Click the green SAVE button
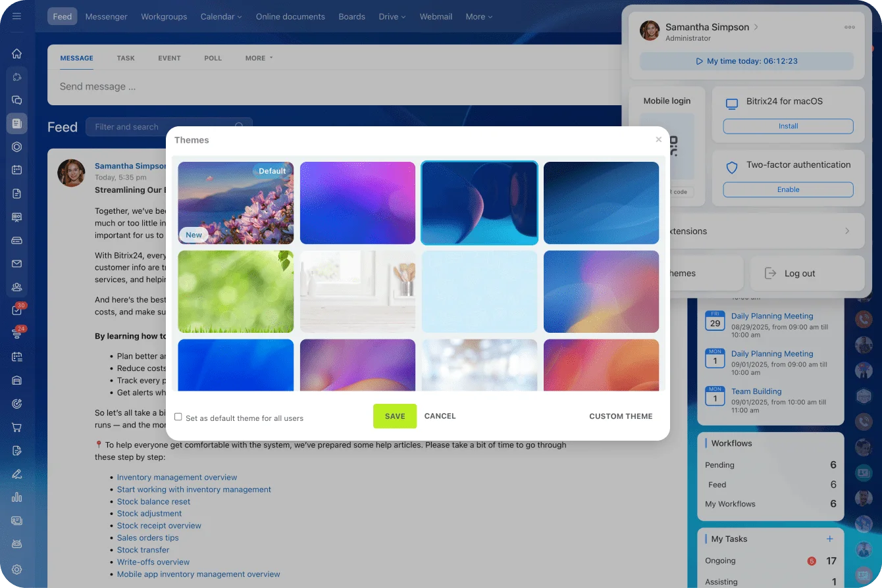 point(395,416)
